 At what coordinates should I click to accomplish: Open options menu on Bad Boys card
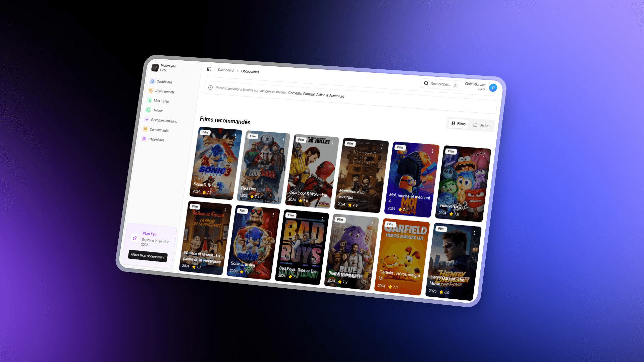[x=322, y=219]
